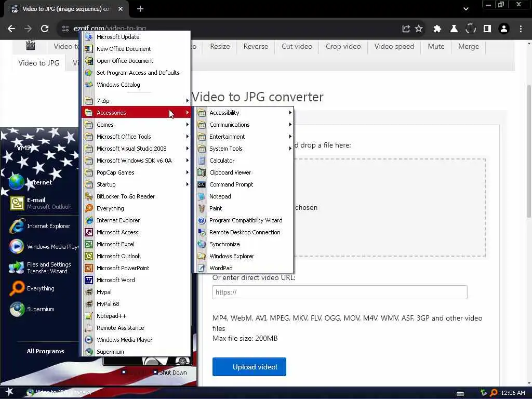Expand Entertainment submenu
Viewport: 532px width, 399px height.
[244, 137]
